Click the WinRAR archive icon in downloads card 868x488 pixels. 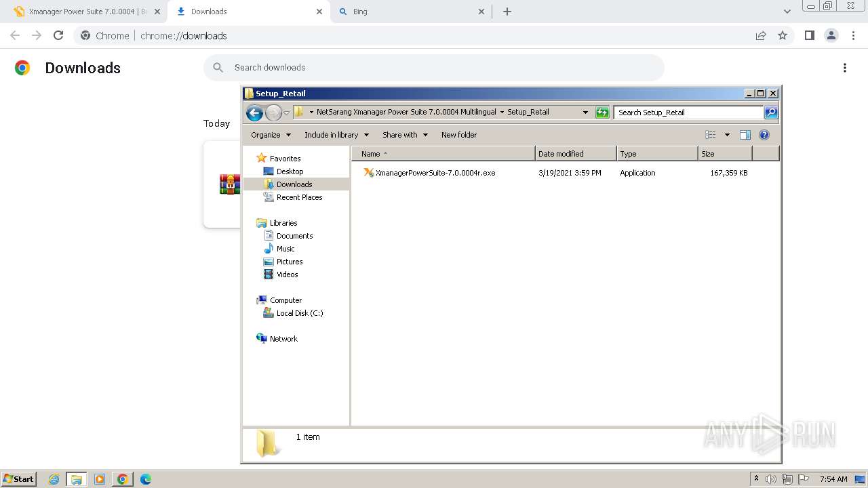230,184
